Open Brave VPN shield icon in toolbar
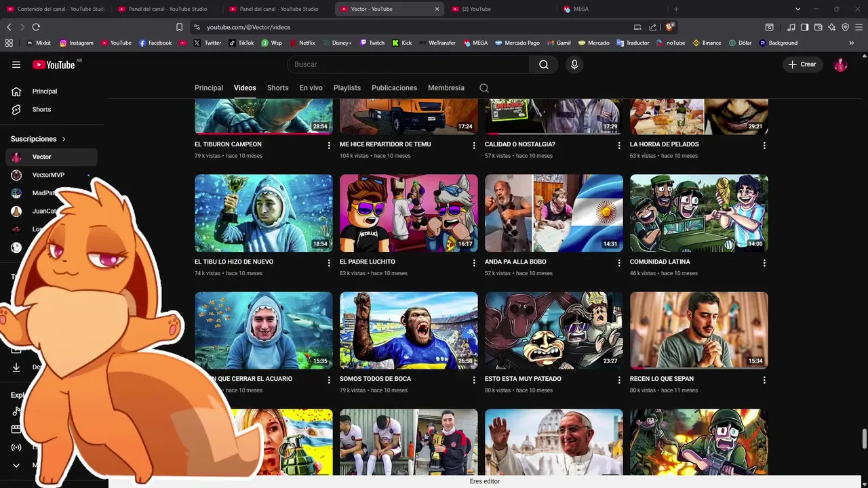This screenshot has height=488, width=868. tap(845, 27)
